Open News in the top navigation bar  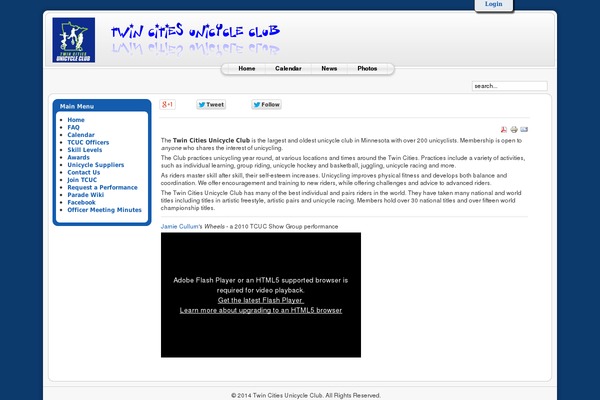[329, 69]
